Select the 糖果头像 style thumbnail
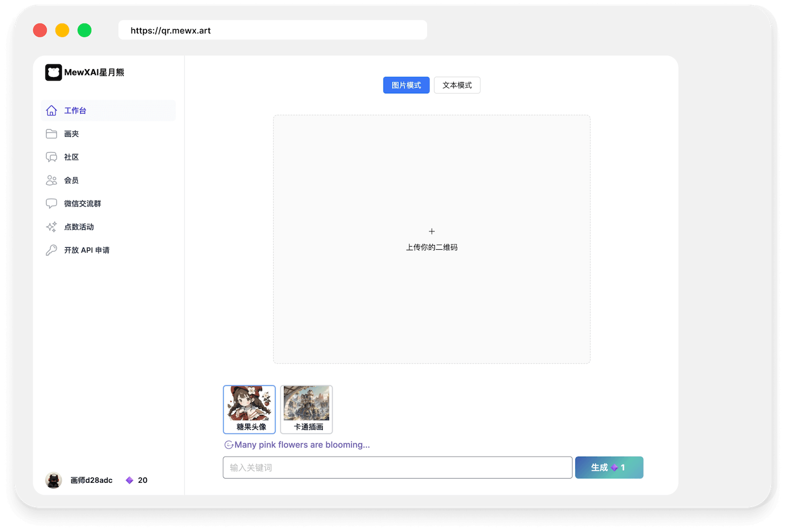This screenshot has height=532, width=786. pyautogui.click(x=249, y=409)
